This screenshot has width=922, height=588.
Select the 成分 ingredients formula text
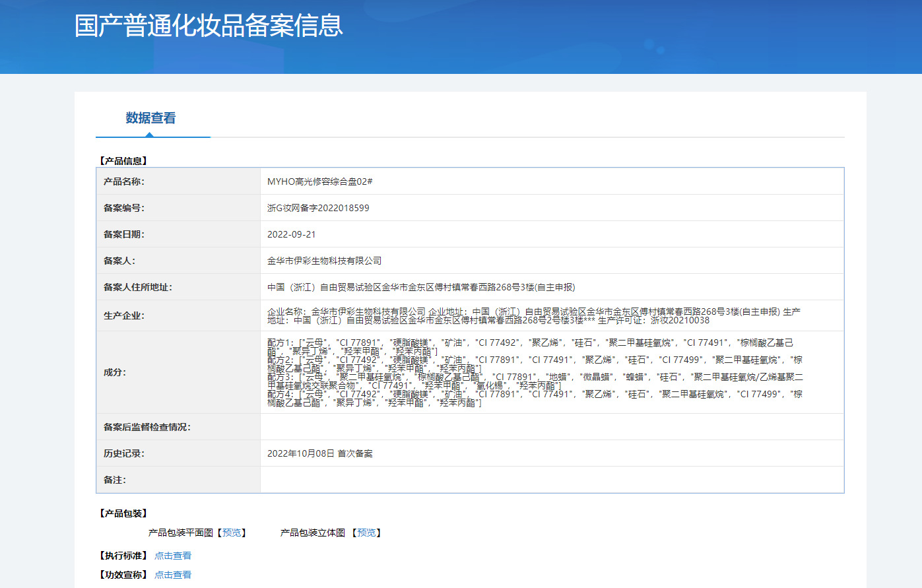(535, 372)
